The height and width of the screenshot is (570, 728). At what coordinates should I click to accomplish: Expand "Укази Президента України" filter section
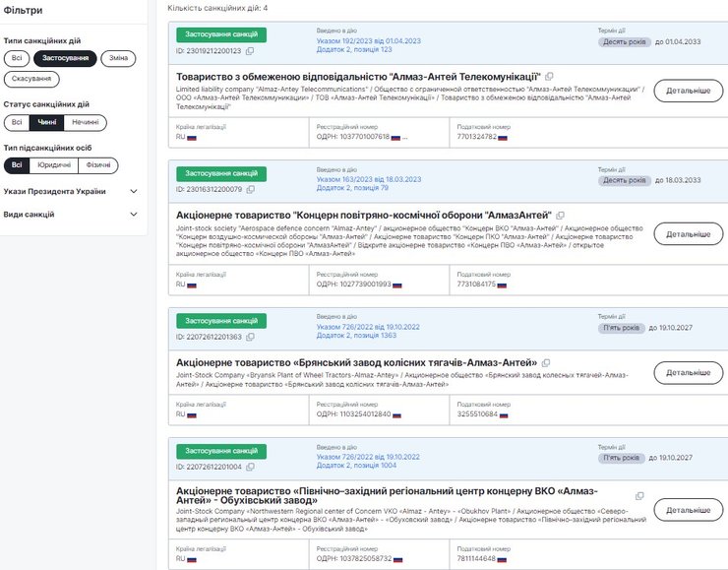pos(134,191)
